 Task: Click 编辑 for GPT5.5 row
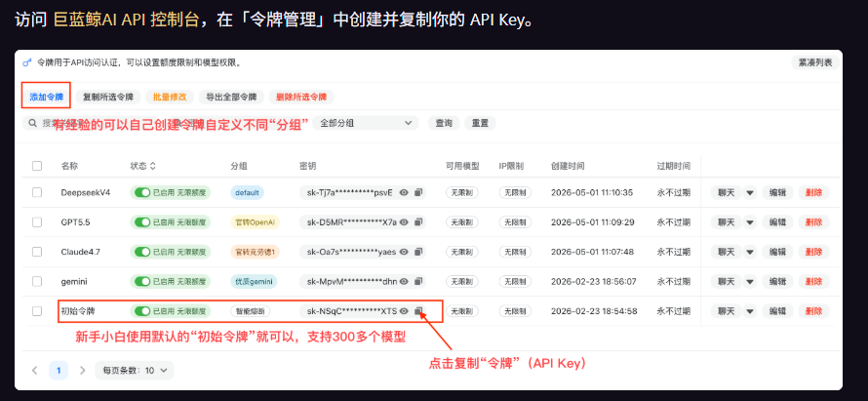click(x=777, y=222)
